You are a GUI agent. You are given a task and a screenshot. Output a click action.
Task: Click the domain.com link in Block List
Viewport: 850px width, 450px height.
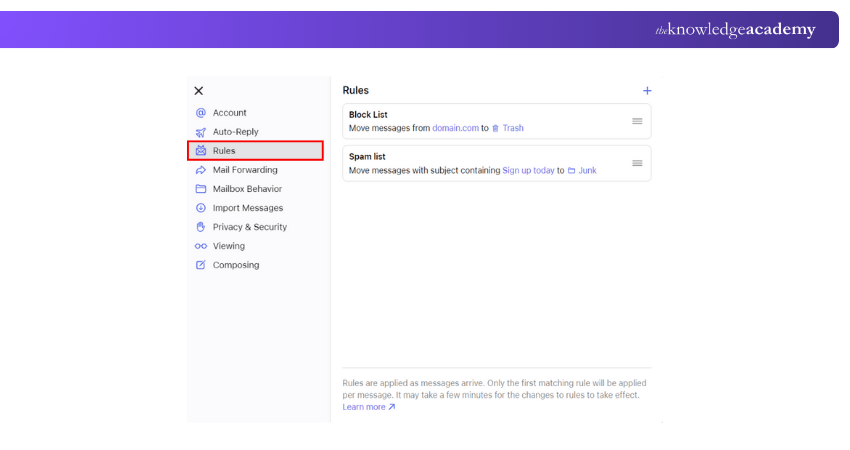pyautogui.click(x=455, y=128)
